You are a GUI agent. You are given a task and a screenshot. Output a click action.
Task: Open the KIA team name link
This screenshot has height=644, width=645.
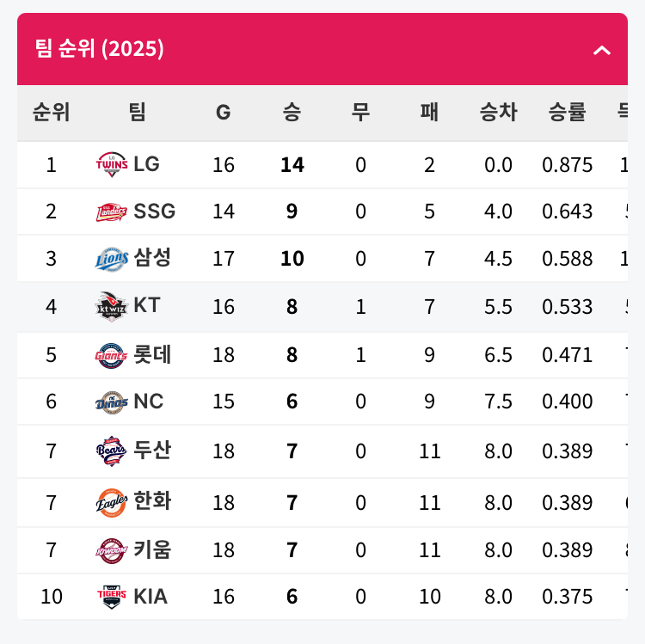click(150, 597)
